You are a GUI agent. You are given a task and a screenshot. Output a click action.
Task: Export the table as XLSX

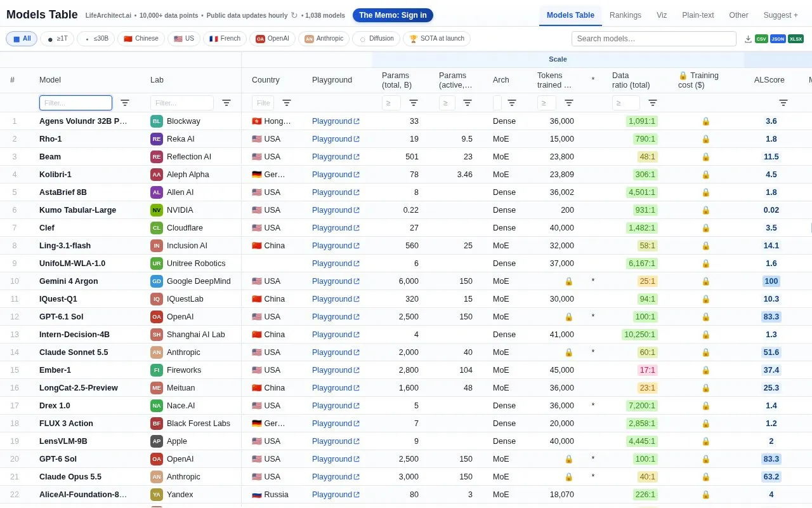point(796,39)
